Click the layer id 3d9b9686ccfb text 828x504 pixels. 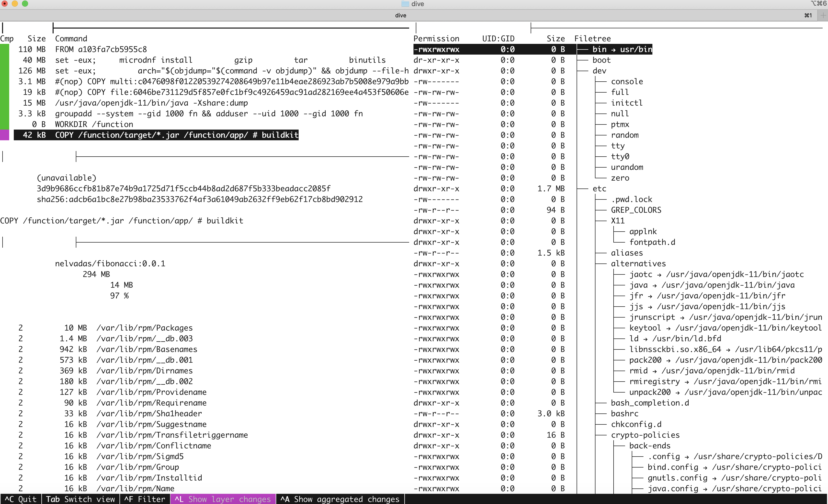(x=184, y=189)
